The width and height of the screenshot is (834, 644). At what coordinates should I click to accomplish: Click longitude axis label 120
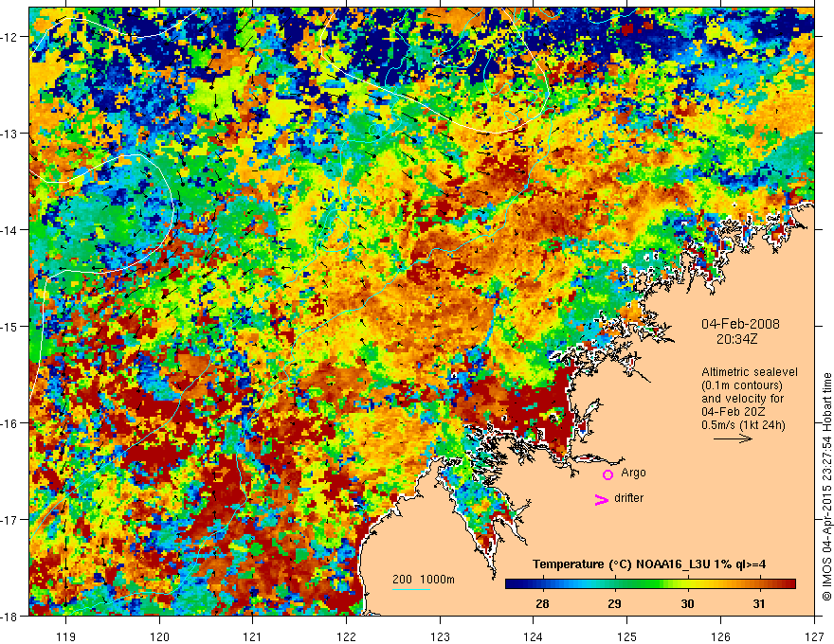point(159,636)
